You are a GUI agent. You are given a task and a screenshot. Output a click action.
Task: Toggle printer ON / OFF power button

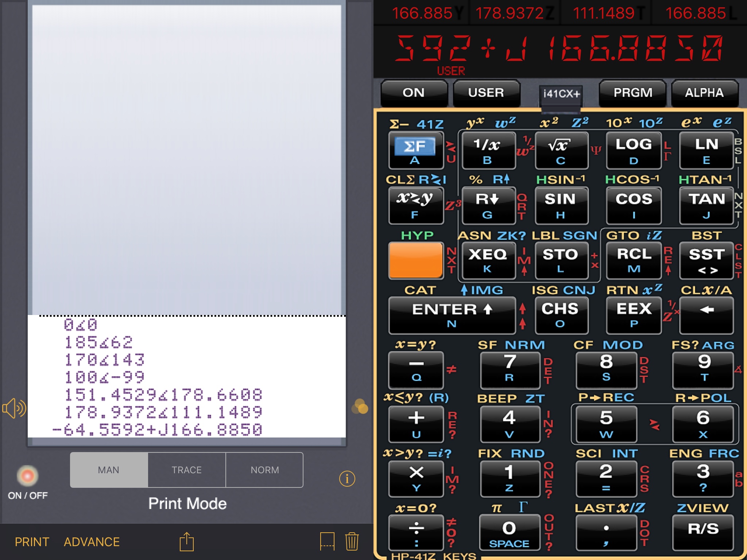(27, 476)
